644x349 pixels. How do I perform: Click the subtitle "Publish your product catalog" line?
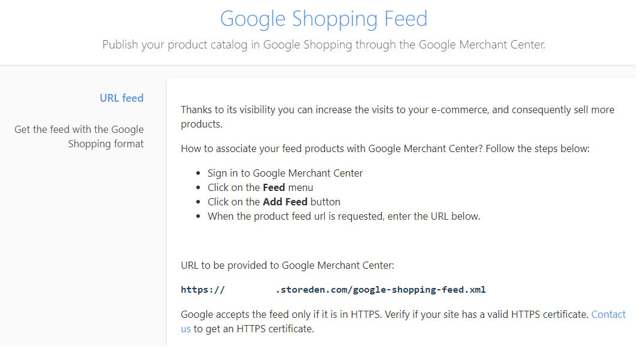click(x=324, y=45)
